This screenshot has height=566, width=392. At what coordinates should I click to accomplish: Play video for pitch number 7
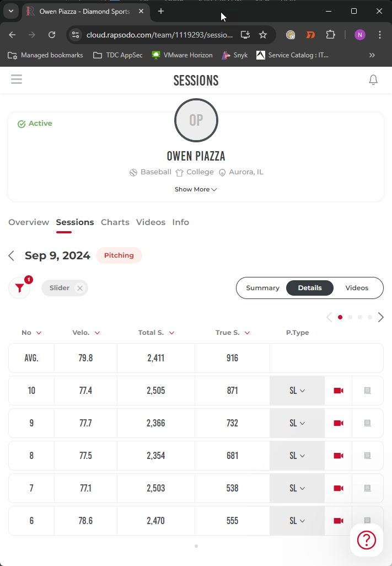[339, 488]
